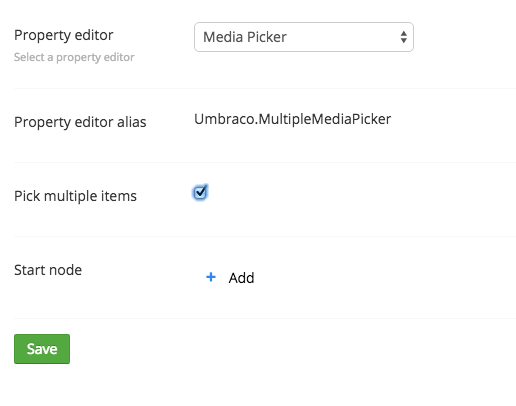
Task: Click the Pick multiple items label
Action: (75, 196)
